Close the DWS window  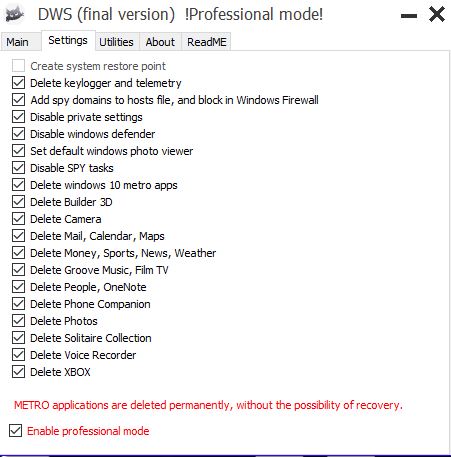coord(437,14)
